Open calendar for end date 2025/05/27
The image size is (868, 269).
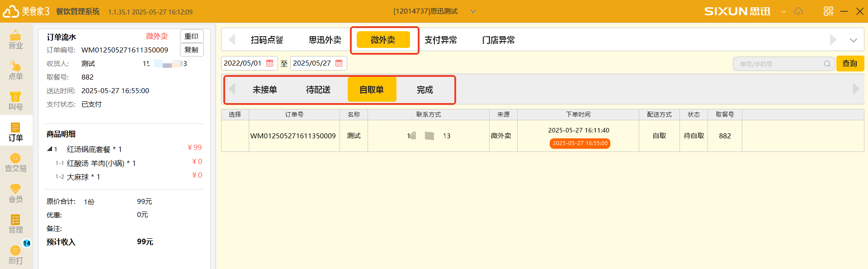(x=339, y=63)
